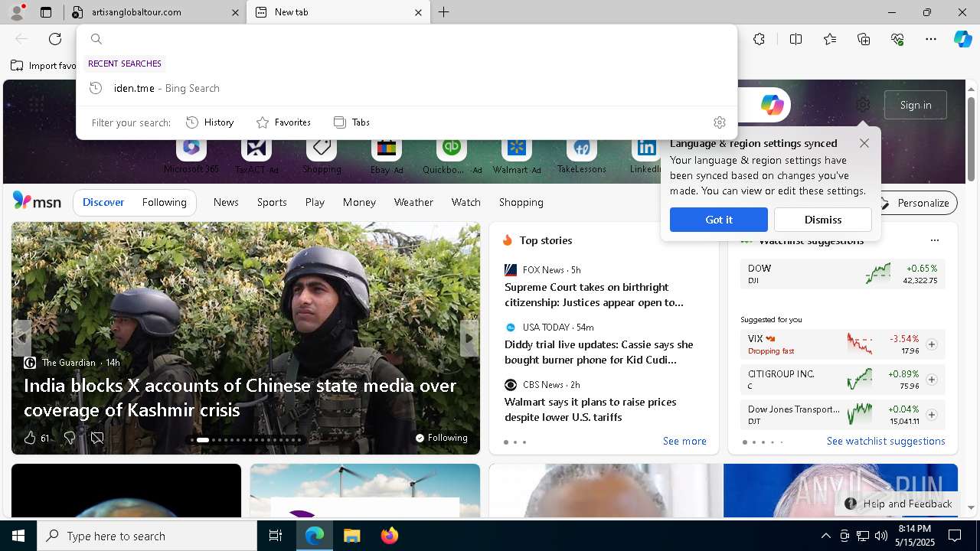The image size is (980, 551).
Task: Open the Money menu item
Action: pos(359,202)
